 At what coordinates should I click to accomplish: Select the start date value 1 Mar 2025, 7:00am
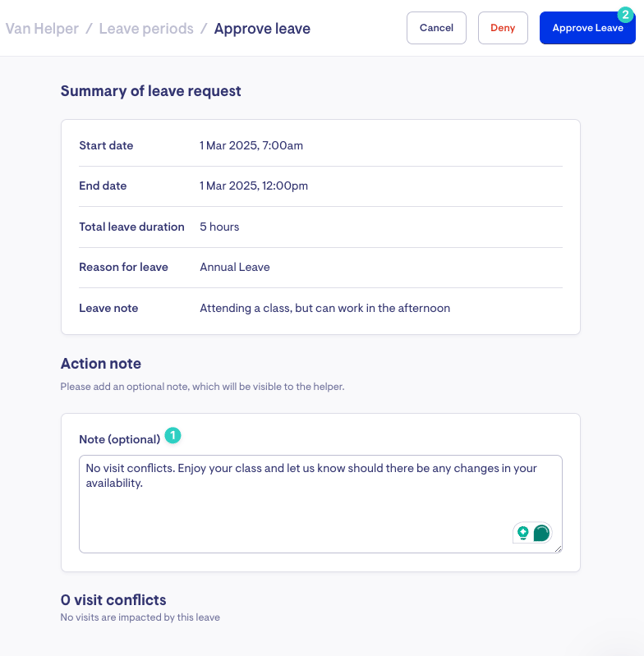pos(251,146)
